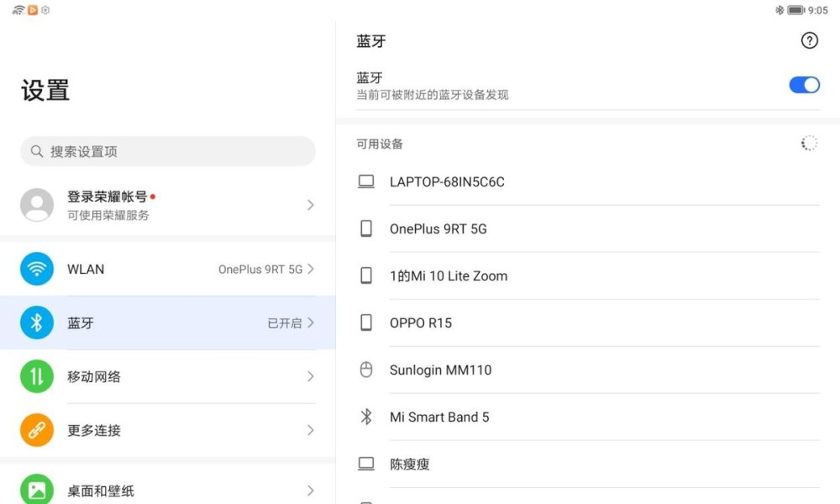The height and width of the screenshot is (504, 840).
Task: Tap the account avatar icon
Action: pyautogui.click(x=36, y=205)
